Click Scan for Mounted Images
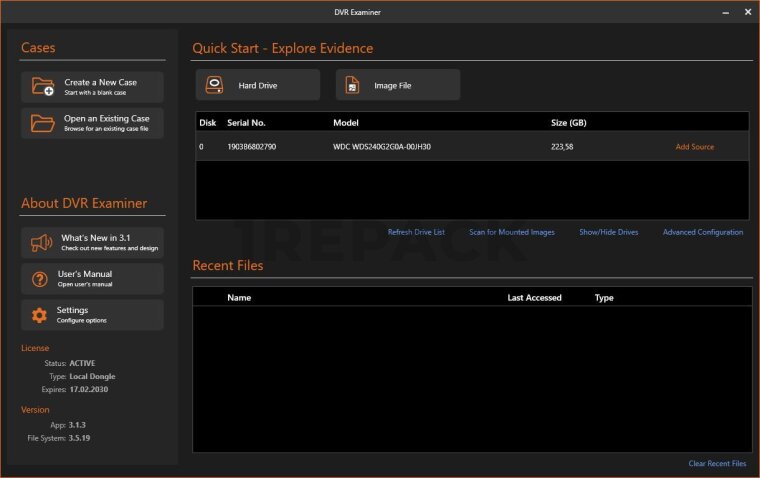Viewport: 760px width, 478px height. (511, 232)
